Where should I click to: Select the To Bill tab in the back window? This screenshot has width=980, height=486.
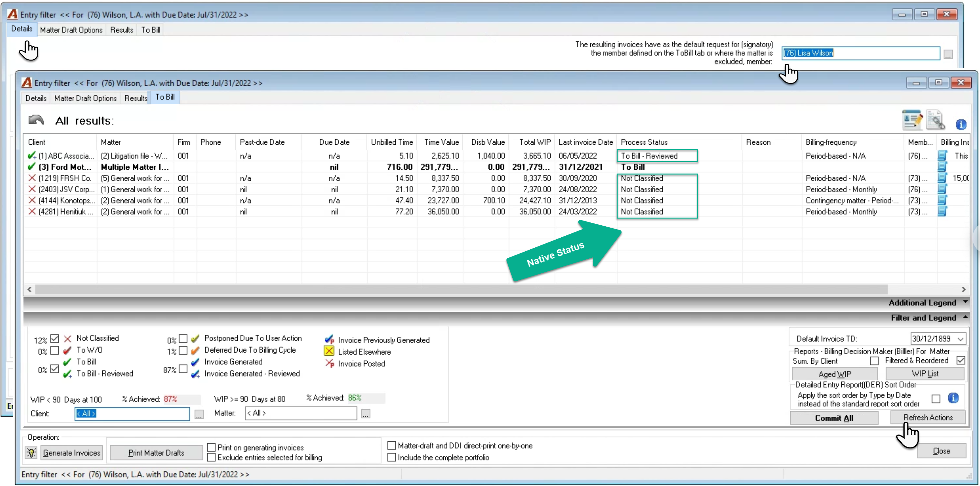pyautogui.click(x=151, y=30)
